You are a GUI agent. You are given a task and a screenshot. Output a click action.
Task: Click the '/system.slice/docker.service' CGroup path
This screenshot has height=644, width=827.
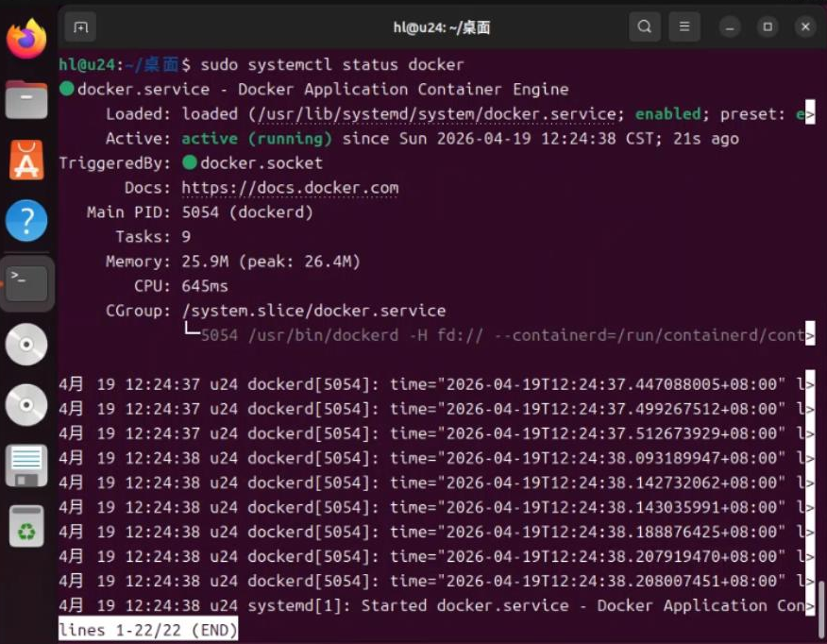pyautogui.click(x=313, y=311)
